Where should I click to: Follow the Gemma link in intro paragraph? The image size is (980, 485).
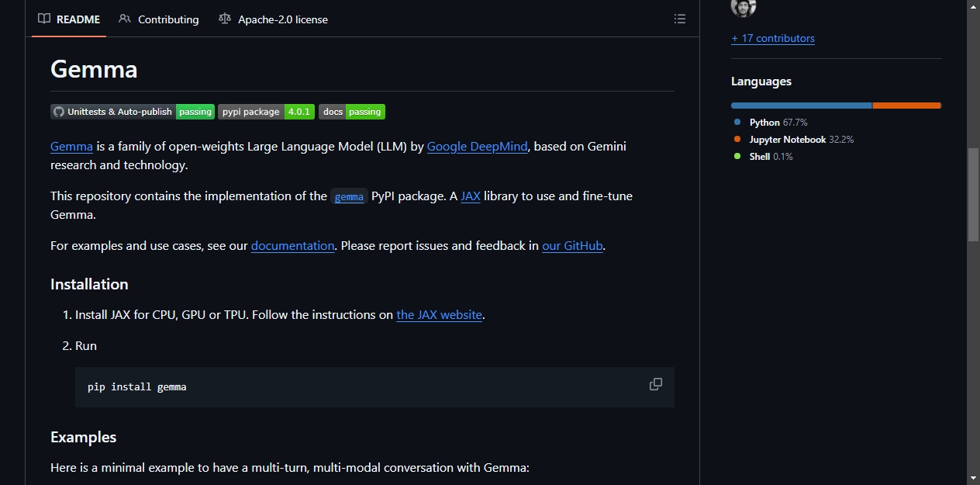(71, 146)
